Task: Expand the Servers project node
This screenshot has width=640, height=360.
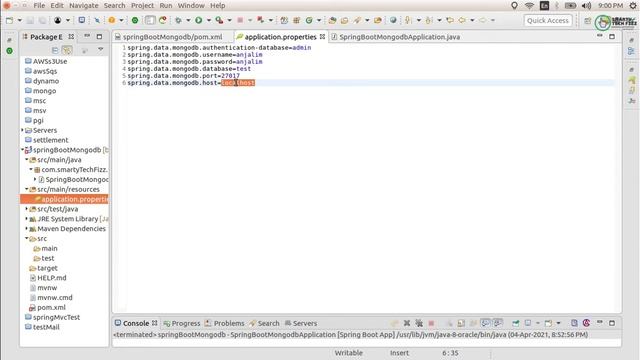Action: pyautogui.click(x=22, y=130)
